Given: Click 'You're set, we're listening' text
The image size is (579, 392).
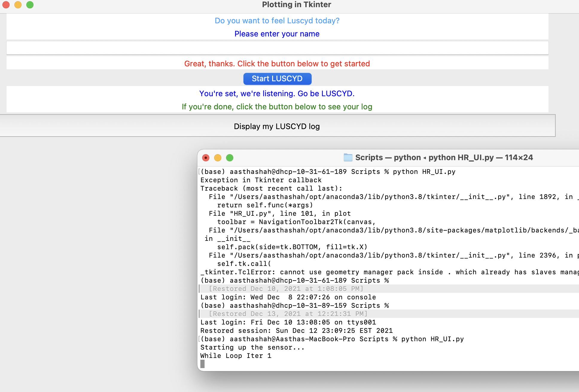Looking at the screenshot, I should 277,94.
